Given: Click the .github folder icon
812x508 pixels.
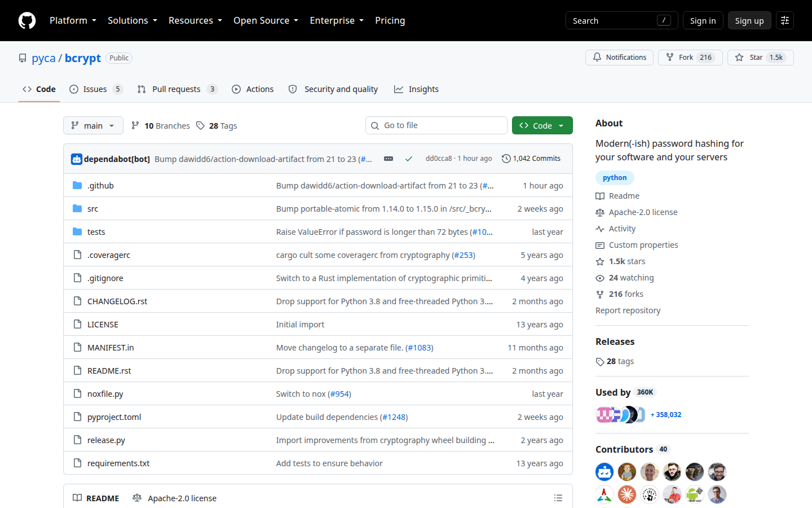Looking at the screenshot, I should (x=77, y=185).
